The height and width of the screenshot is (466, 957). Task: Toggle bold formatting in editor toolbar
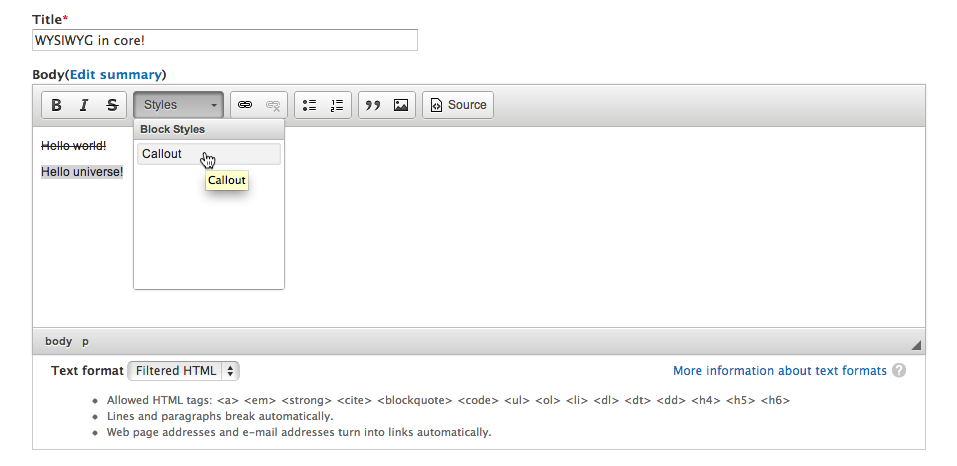56,105
